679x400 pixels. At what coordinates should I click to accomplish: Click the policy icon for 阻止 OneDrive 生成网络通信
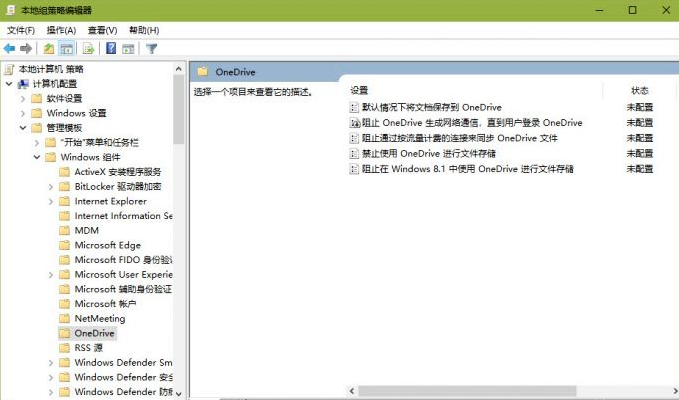point(354,123)
